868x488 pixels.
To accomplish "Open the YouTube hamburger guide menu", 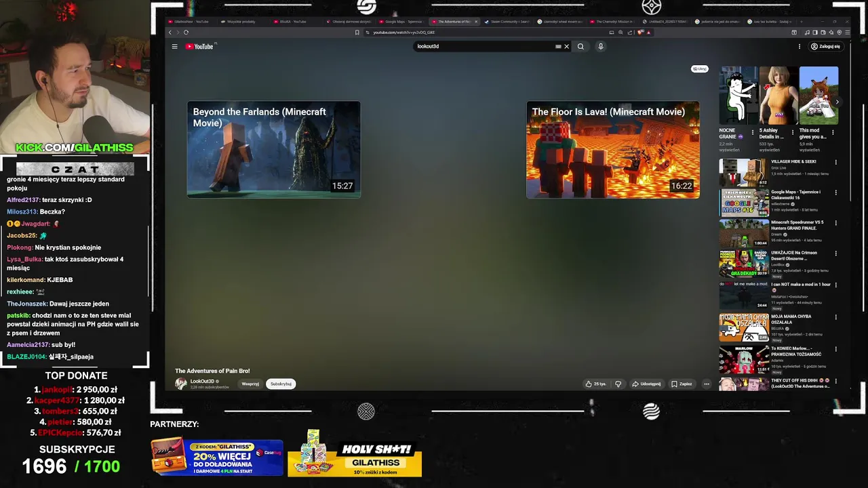I will click(x=174, y=47).
